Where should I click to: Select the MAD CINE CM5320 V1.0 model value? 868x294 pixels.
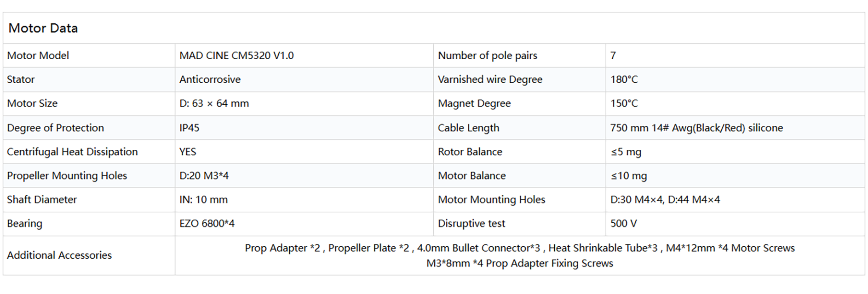236,56
